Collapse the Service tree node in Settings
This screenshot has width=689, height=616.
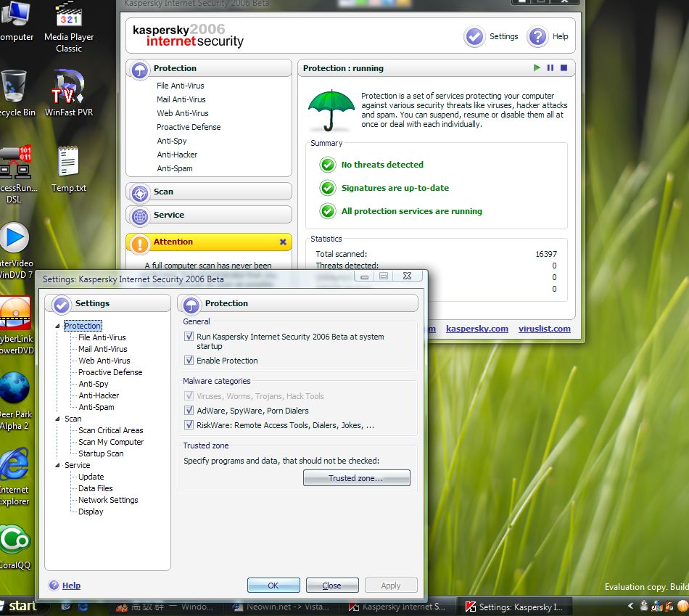point(57,465)
